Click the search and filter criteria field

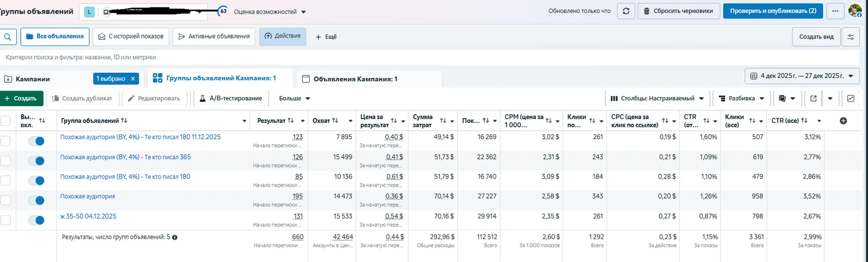(430, 57)
